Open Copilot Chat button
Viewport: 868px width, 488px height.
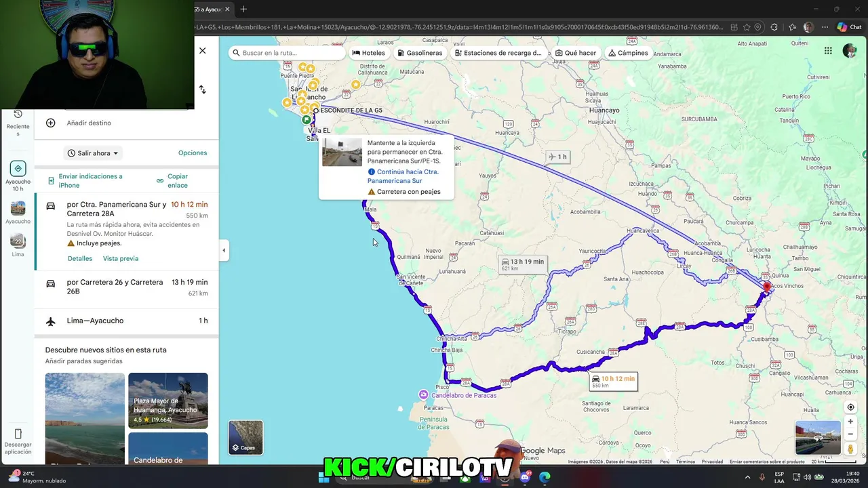coord(850,27)
